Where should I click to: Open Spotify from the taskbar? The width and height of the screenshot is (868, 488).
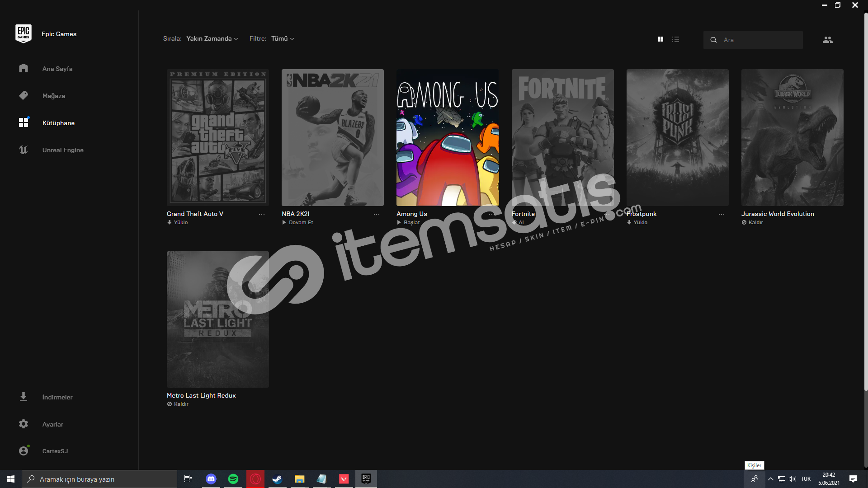click(233, 479)
